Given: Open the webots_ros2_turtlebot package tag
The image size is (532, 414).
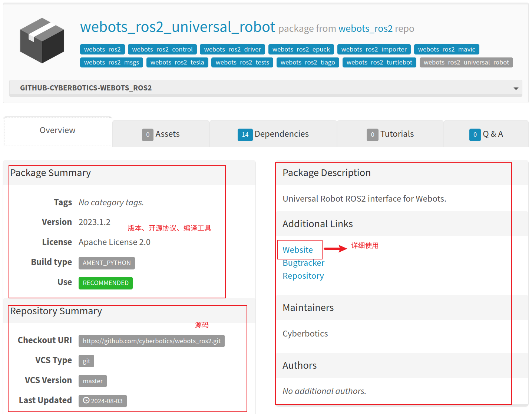Looking at the screenshot, I should tap(379, 62).
